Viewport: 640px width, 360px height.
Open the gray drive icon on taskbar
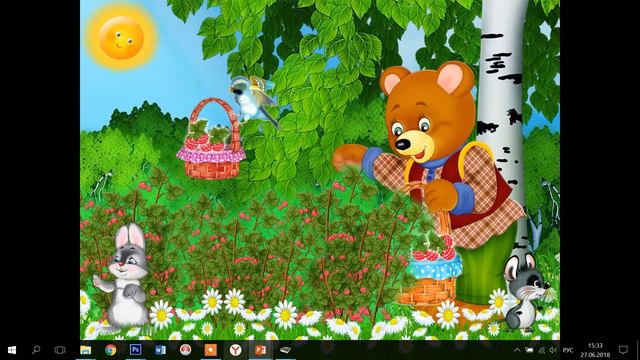[x=285, y=350]
